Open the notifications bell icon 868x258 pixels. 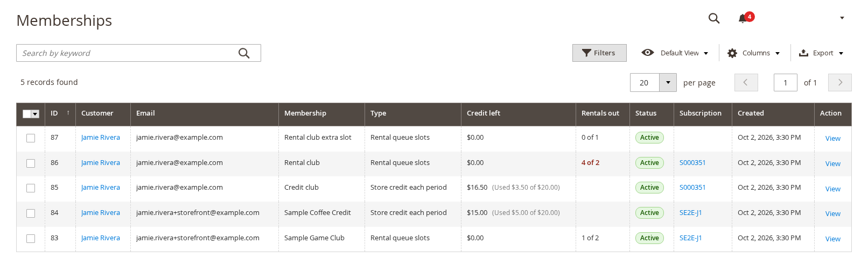click(743, 18)
